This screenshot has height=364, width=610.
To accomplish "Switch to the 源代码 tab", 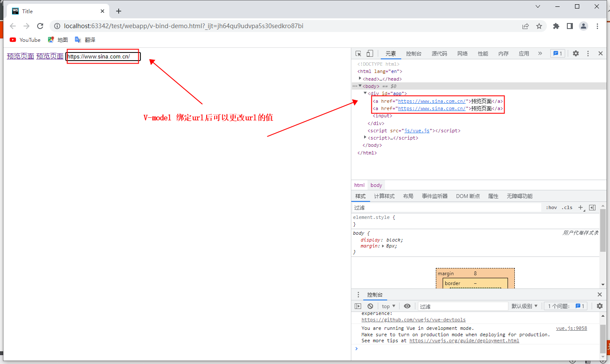I will point(439,53).
